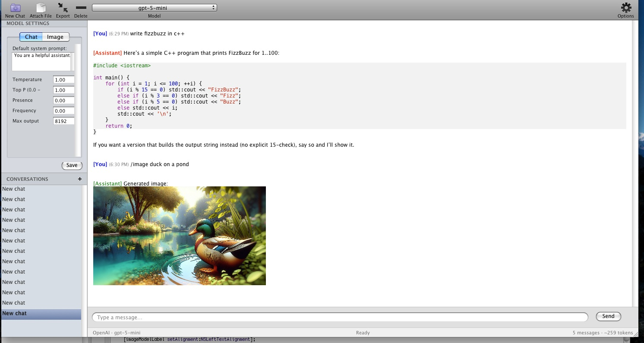Screen dimensions: 644x343
Task: Click the 'return 0;' code line
Action: pyautogui.click(x=119, y=126)
